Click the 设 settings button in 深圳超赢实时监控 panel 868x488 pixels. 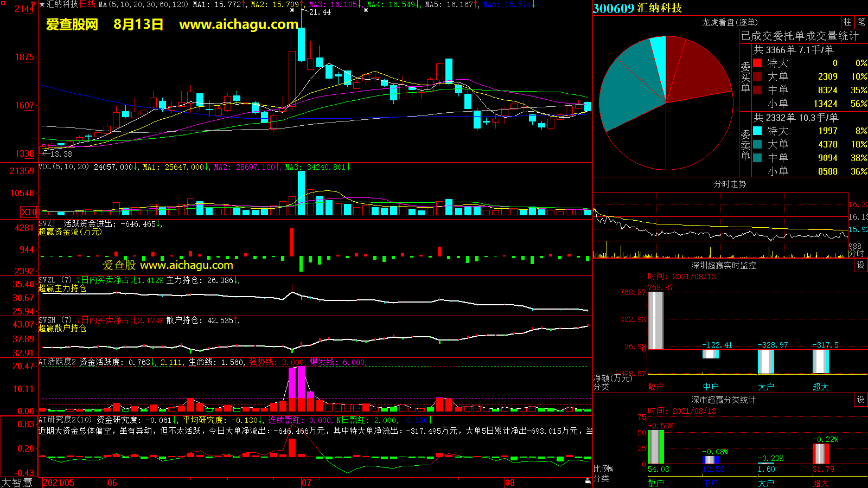[x=860, y=265]
